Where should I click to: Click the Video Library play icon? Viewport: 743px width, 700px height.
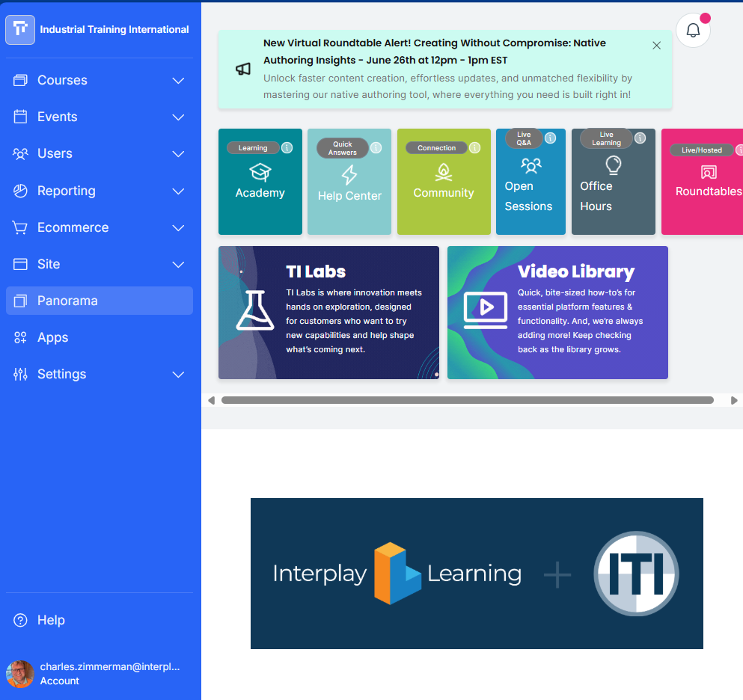485,310
